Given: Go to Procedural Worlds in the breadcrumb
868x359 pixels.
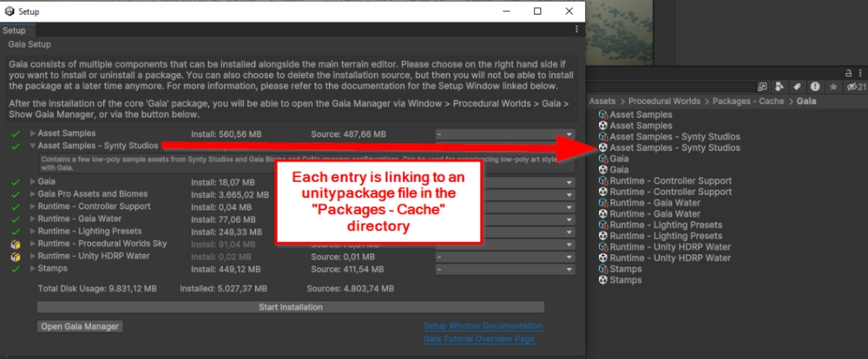Looking at the screenshot, I should (664, 101).
